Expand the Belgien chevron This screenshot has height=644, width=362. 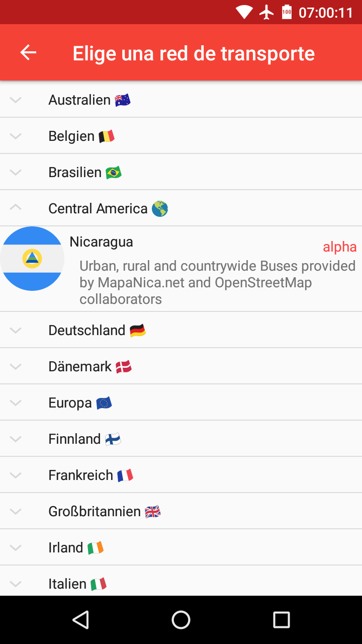[16, 136]
